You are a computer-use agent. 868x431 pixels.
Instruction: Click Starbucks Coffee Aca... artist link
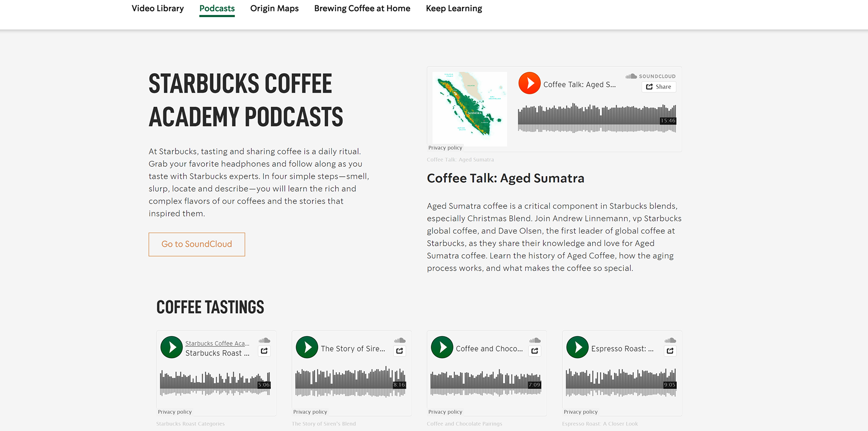pyautogui.click(x=217, y=343)
